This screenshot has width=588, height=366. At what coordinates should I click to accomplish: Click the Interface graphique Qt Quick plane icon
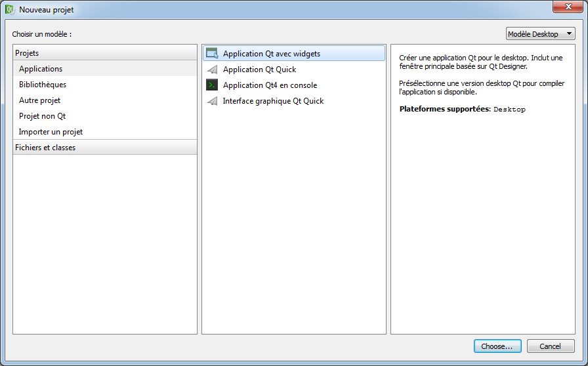[x=212, y=101]
